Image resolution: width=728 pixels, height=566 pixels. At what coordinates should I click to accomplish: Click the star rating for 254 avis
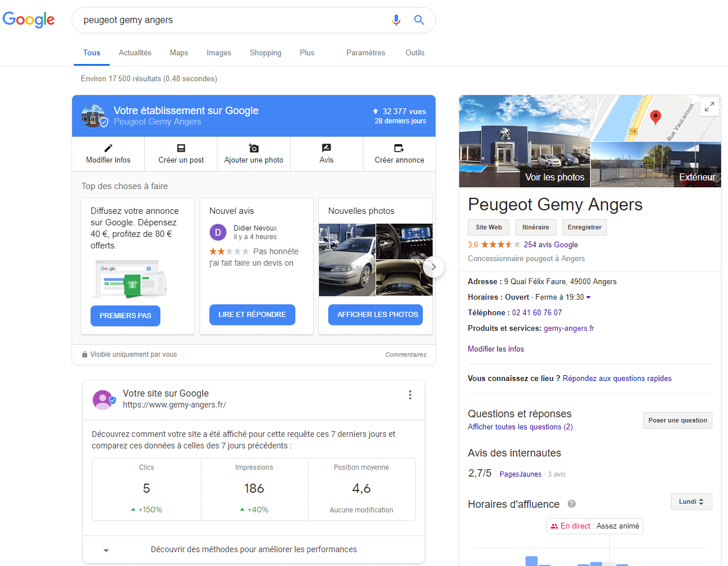[501, 244]
